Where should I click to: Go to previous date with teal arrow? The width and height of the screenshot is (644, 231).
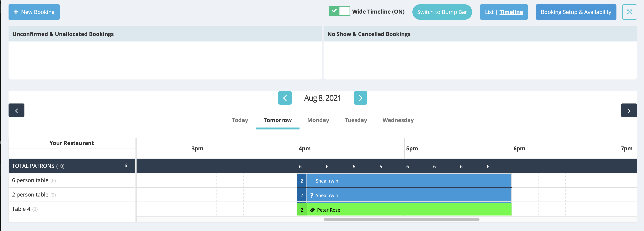(285, 98)
